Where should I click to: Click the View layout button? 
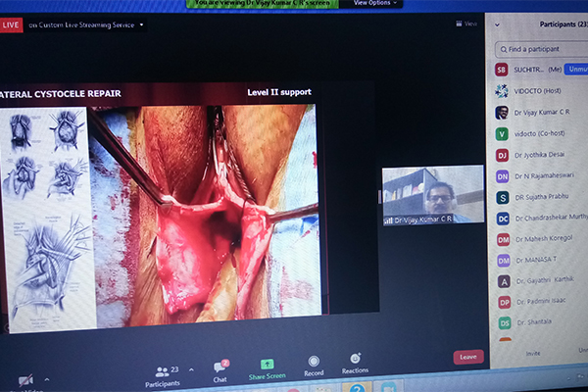[x=466, y=23]
